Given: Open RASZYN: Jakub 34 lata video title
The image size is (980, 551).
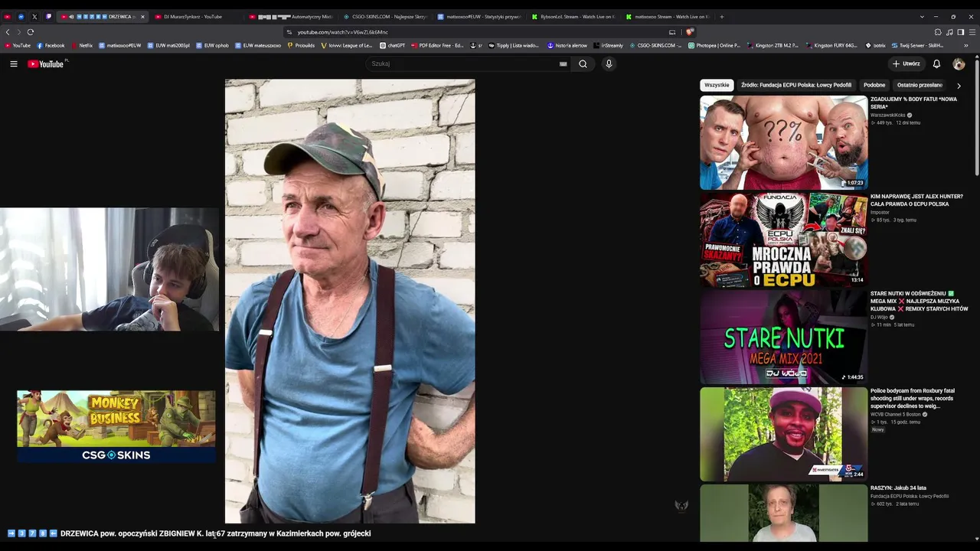Looking at the screenshot, I should pyautogui.click(x=898, y=488).
